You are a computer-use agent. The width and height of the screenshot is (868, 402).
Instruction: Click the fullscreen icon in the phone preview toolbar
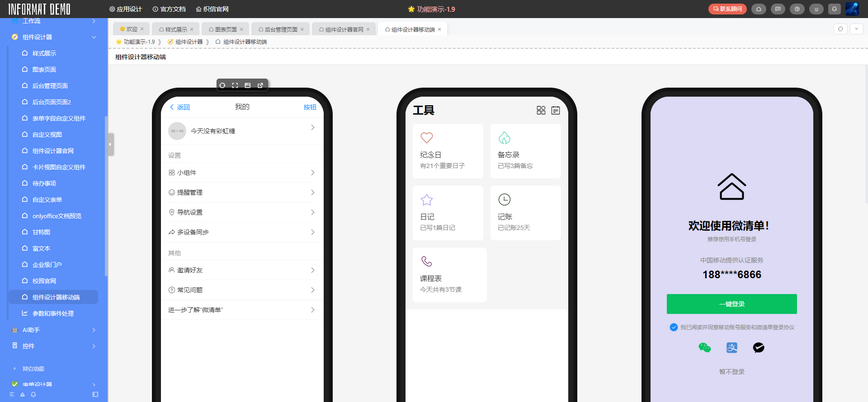point(235,85)
